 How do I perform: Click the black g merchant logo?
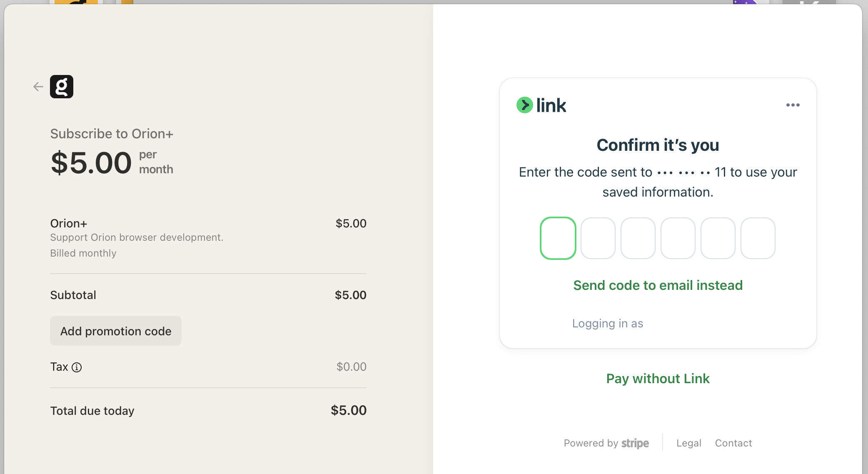pos(62,87)
